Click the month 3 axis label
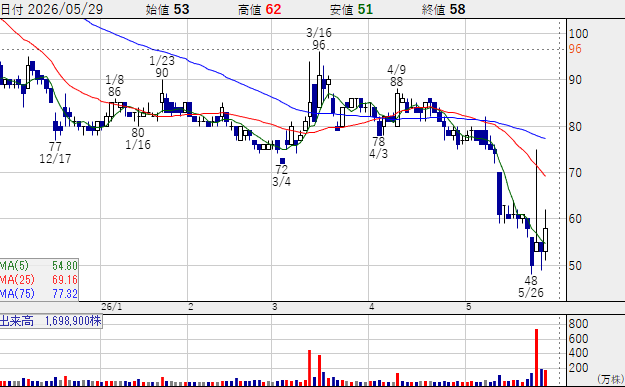This screenshot has height=387, width=625. [x=275, y=306]
